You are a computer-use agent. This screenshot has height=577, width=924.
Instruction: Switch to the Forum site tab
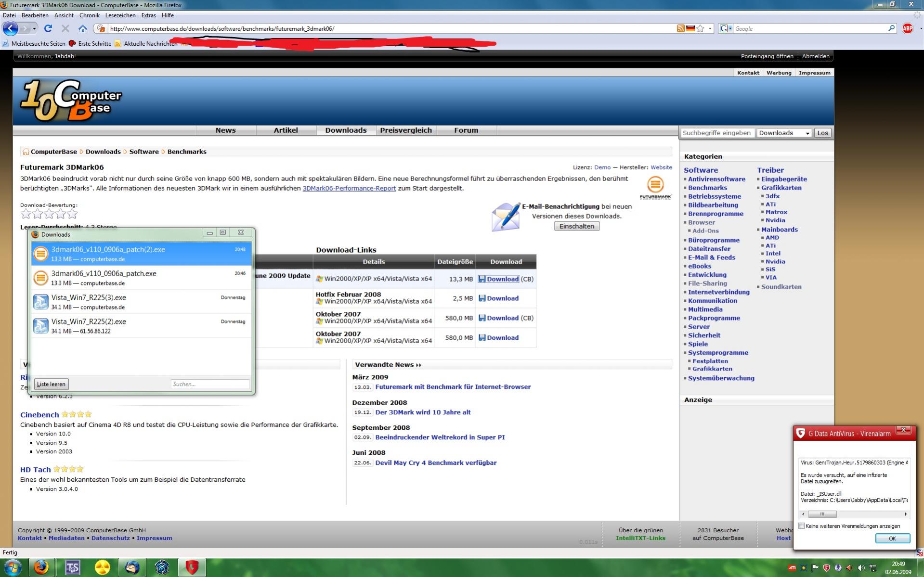click(x=466, y=130)
